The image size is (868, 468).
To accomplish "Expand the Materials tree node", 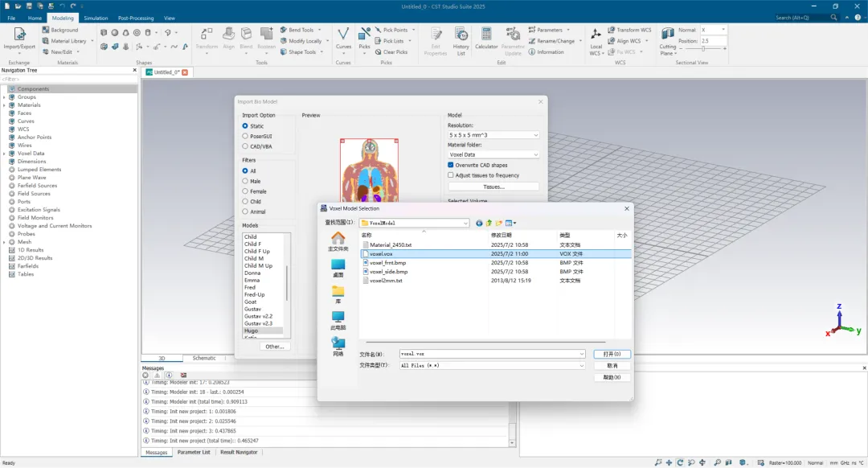I will [5, 105].
